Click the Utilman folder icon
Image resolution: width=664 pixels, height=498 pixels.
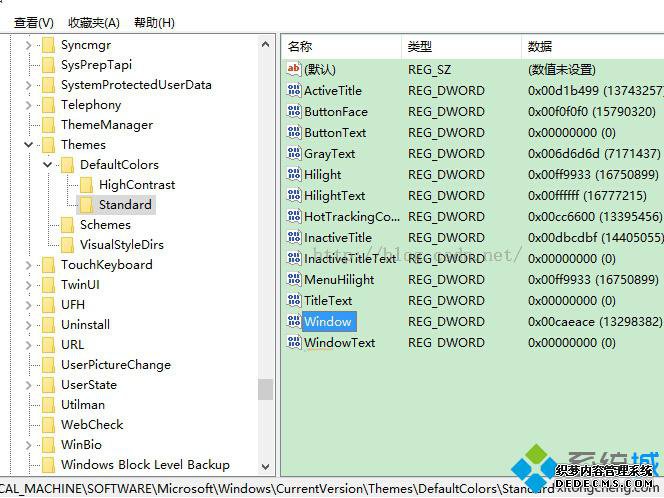pos(48,405)
